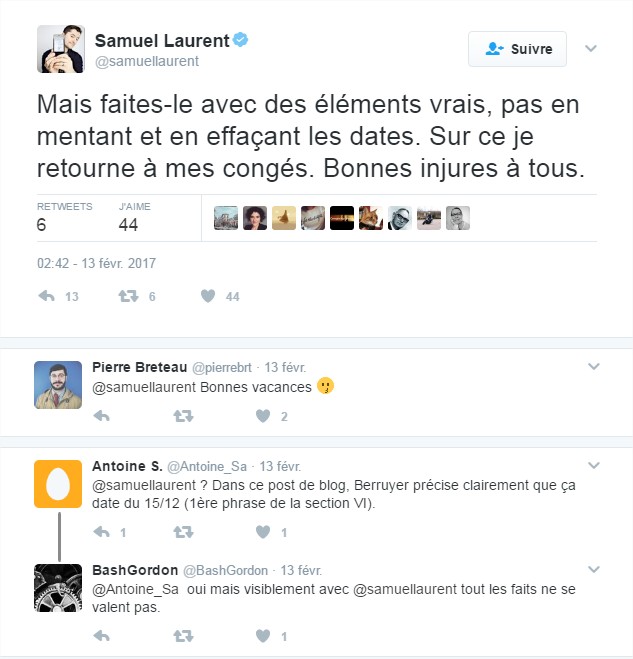View the Retweets count list
633x659 pixels.
point(64,218)
